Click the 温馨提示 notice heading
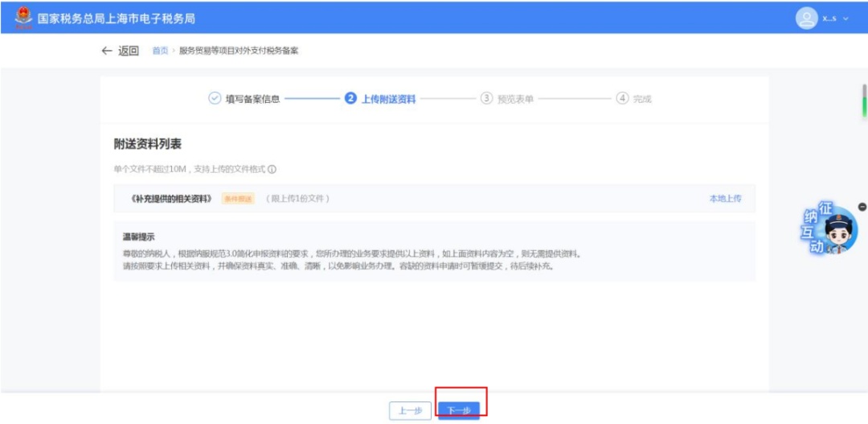The image size is (868, 424). [x=138, y=237]
